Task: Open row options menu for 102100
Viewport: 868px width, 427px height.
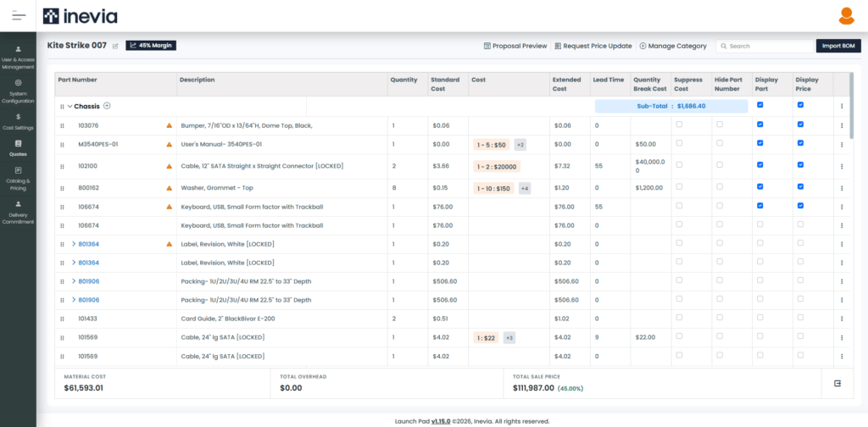Action: tap(842, 166)
